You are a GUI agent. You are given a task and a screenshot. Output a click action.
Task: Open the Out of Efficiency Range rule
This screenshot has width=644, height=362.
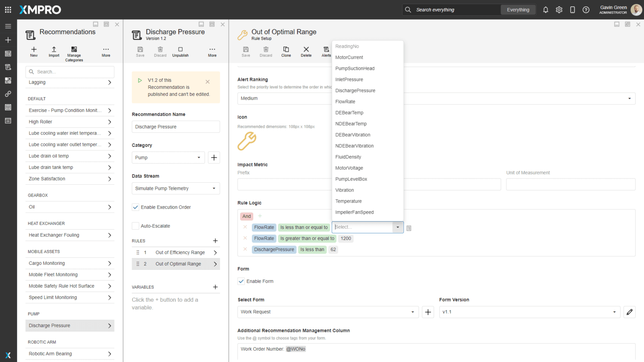coord(180,253)
